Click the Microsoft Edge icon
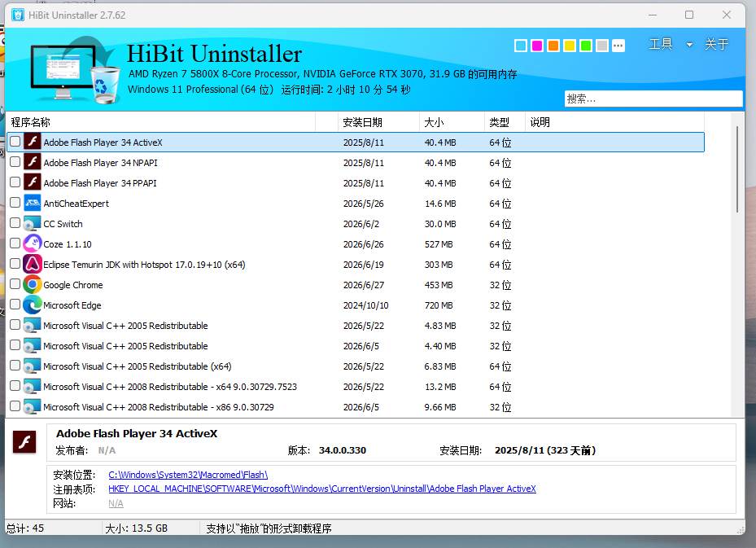 coord(33,305)
